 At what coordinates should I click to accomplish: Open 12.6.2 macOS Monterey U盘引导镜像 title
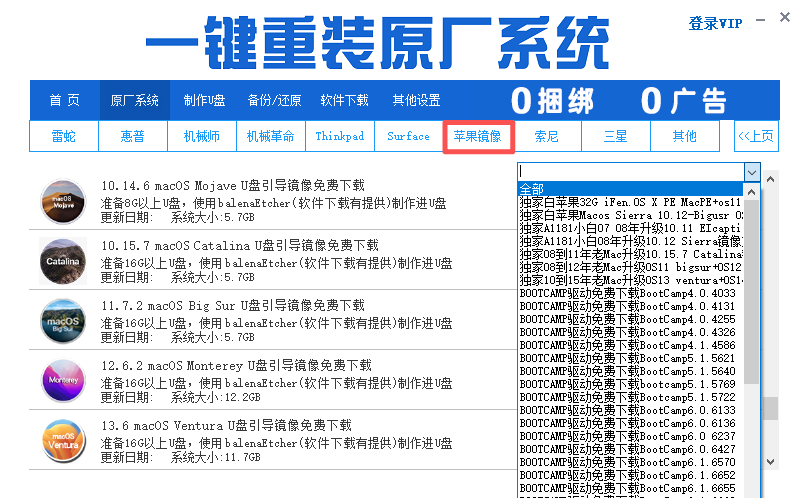236,366
